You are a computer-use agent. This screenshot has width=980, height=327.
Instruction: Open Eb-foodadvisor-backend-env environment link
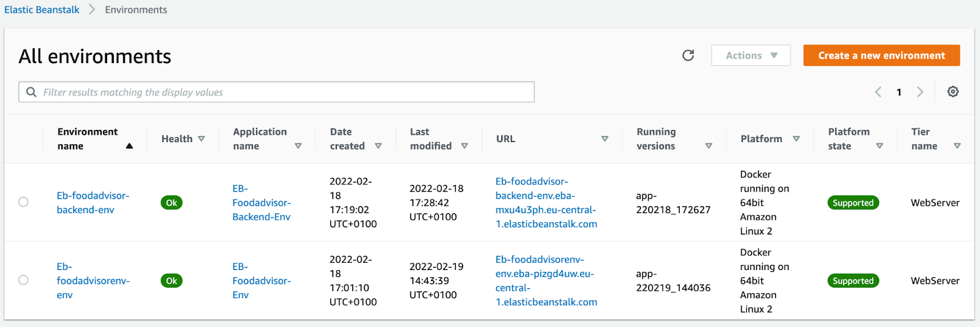point(93,203)
